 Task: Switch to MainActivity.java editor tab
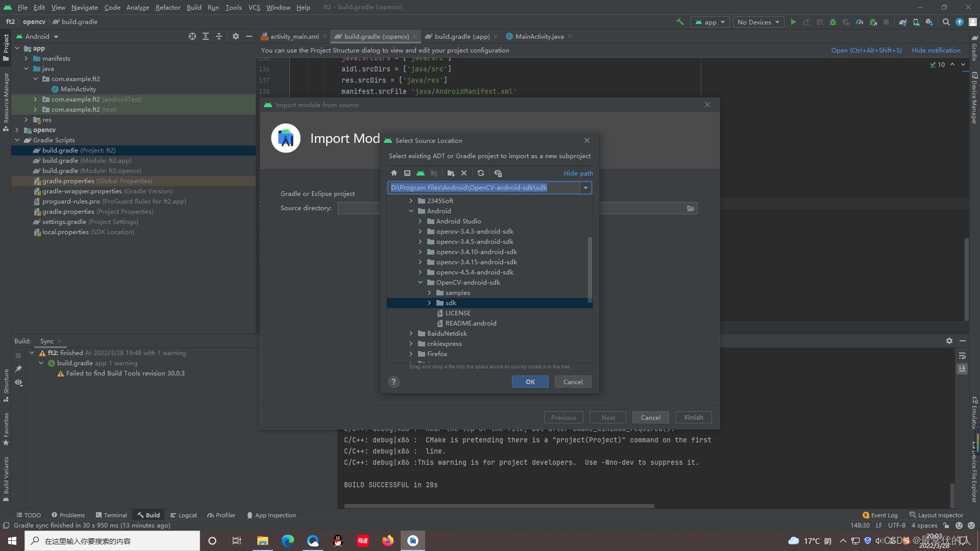(539, 36)
